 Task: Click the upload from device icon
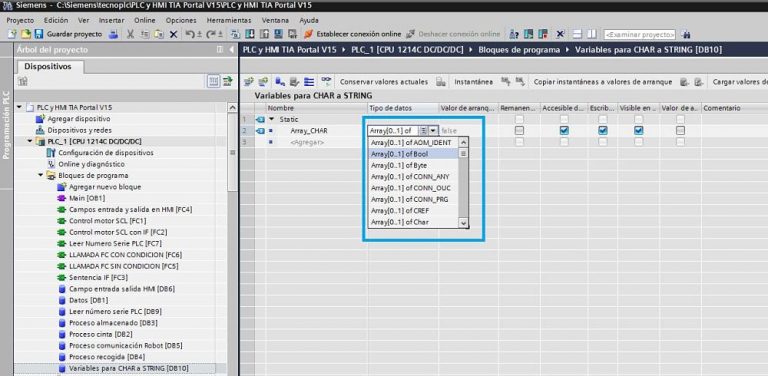[x=264, y=34]
